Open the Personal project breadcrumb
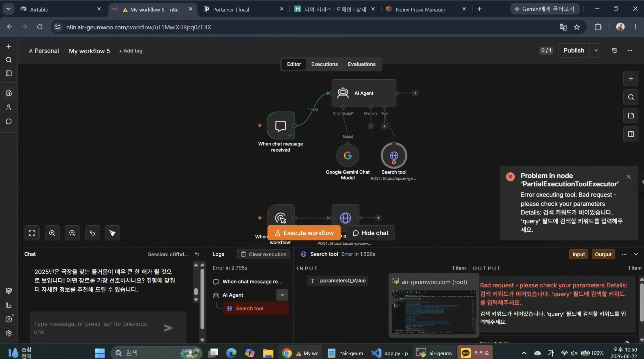This screenshot has height=359, width=644. [x=44, y=51]
